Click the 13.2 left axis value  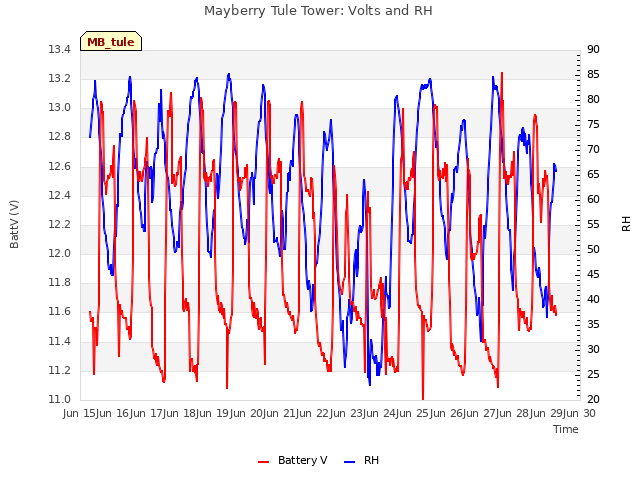60,79
